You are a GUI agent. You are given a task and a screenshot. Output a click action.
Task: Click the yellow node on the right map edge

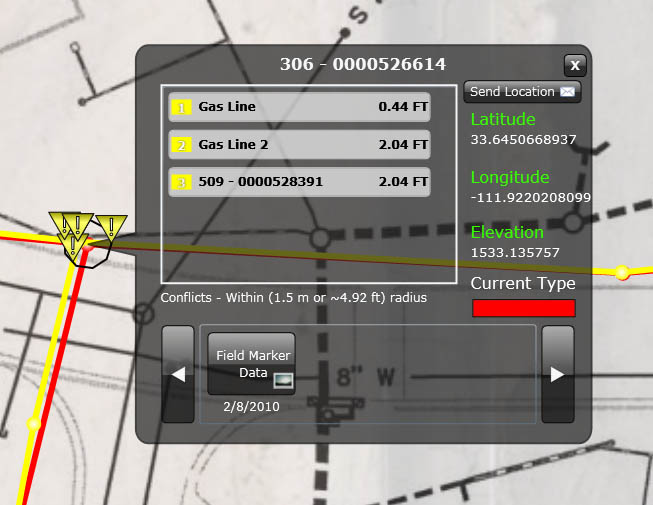(622, 272)
